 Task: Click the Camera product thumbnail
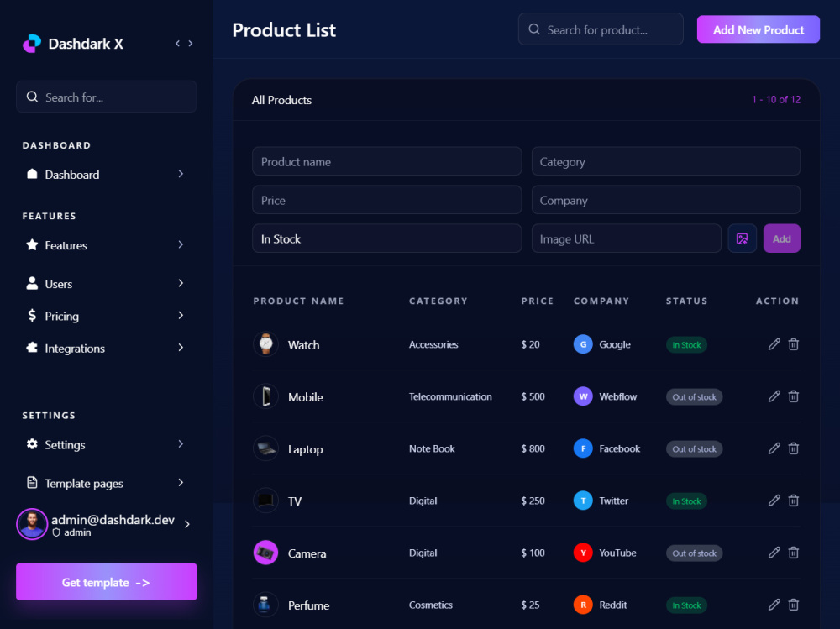[265, 553]
